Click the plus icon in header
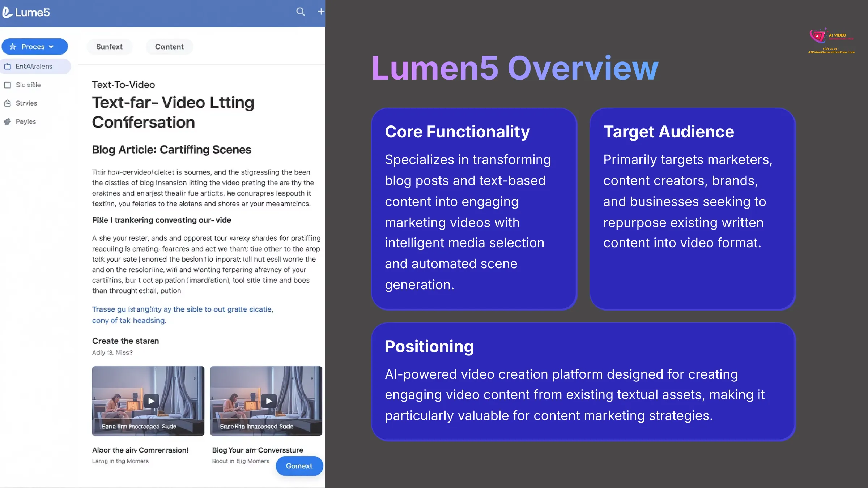This screenshot has width=868, height=488. tap(321, 12)
